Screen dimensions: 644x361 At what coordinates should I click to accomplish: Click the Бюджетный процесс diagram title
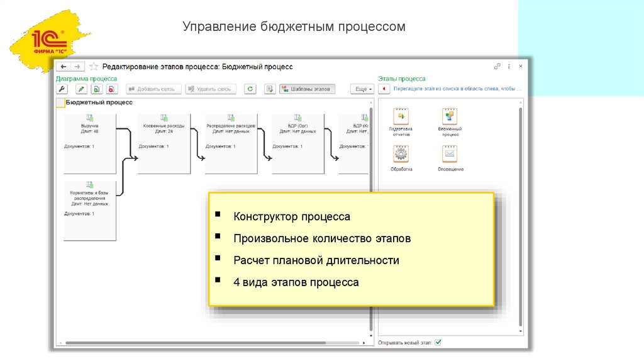point(99,103)
